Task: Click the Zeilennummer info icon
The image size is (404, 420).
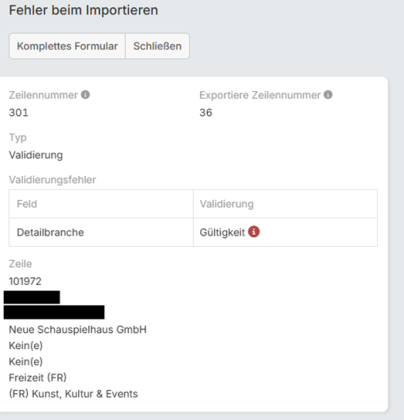Action: pyautogui.click(x=85, y=95)
